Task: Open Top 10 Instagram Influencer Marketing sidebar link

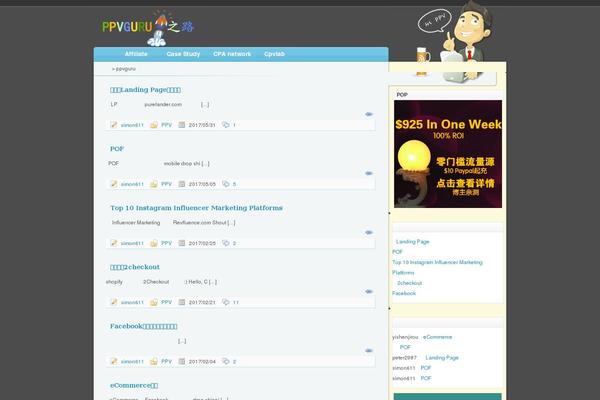Action: click(437, 267)
